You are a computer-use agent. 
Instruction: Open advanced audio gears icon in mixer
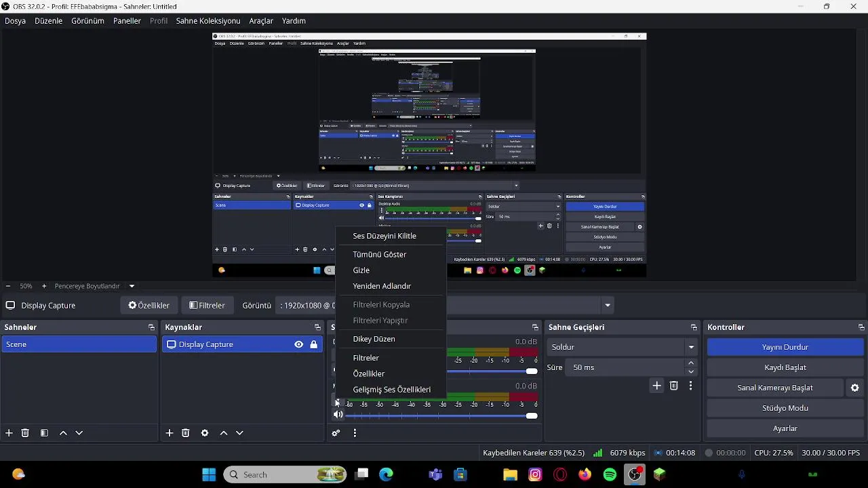[336, 433]
